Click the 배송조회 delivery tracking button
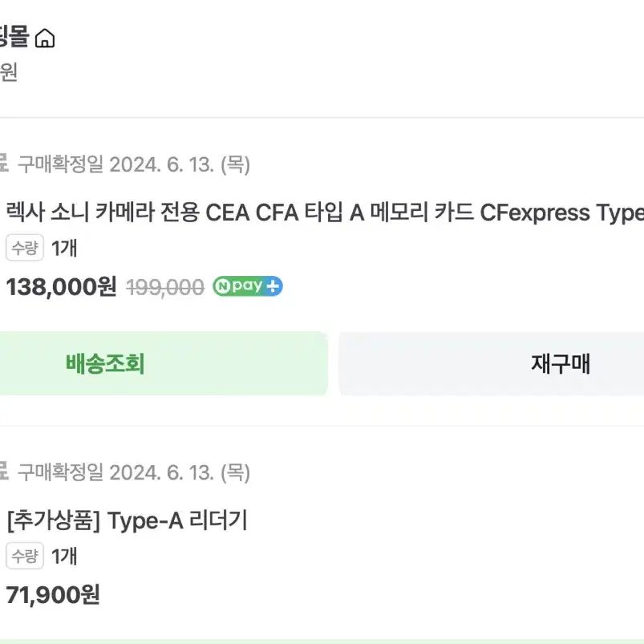Screen dimensions: 644x644 164,363
